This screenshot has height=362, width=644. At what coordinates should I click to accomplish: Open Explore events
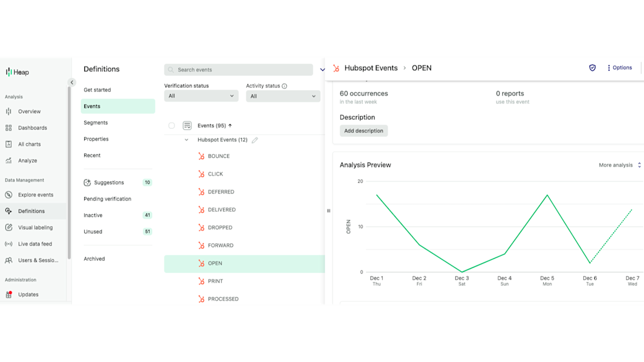point(36,195)
